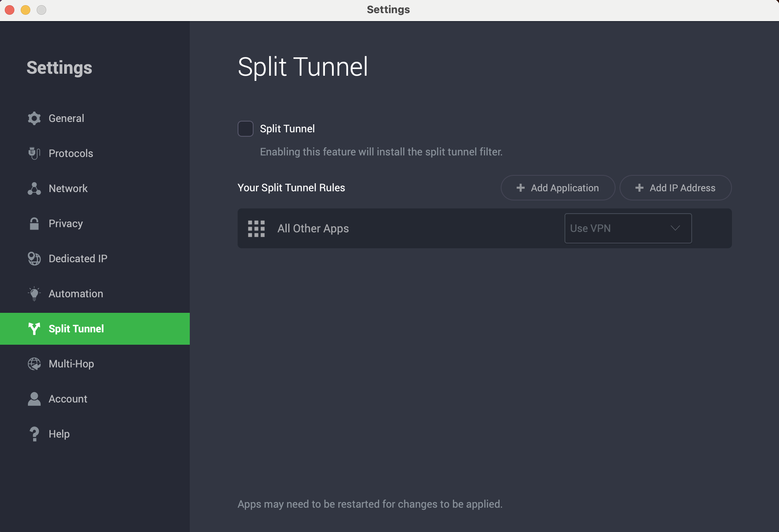The image size is (779, 532).
Task: Click the Add Application button
Action: tap(557, 188)
